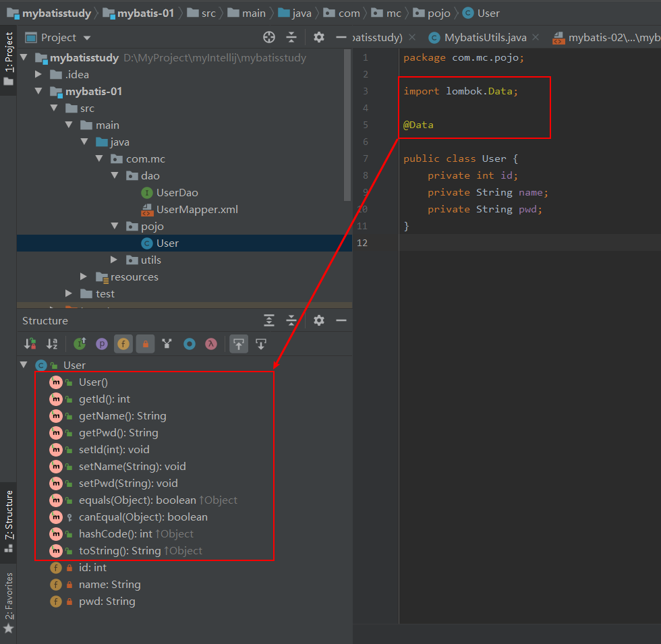Collapse the dao package node
The image size is (661, 644).
click(114, 175)
